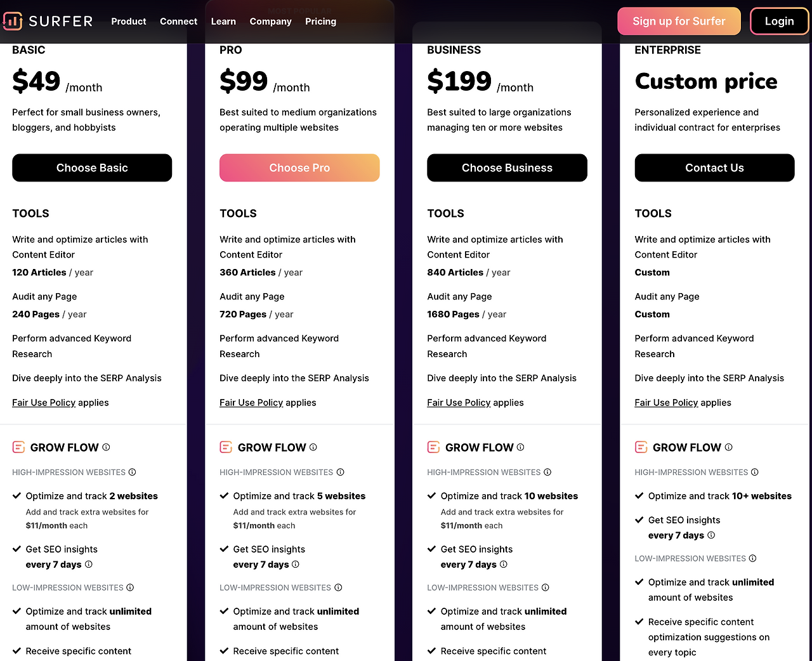Click the Grow Flow logo icon in Basic plan
Screen dimensions: 812x661
(18, 447)
